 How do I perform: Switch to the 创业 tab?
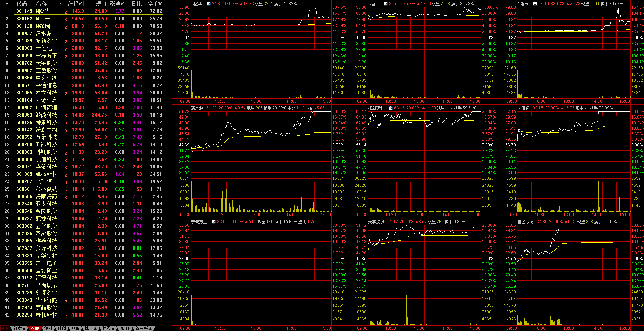(49, 328)
